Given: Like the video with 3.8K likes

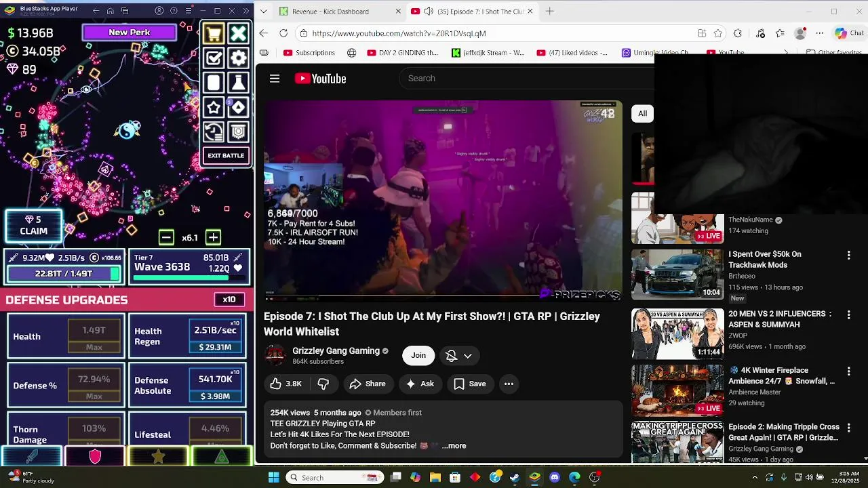Looking at the screenshot, I should coord(285,384).
